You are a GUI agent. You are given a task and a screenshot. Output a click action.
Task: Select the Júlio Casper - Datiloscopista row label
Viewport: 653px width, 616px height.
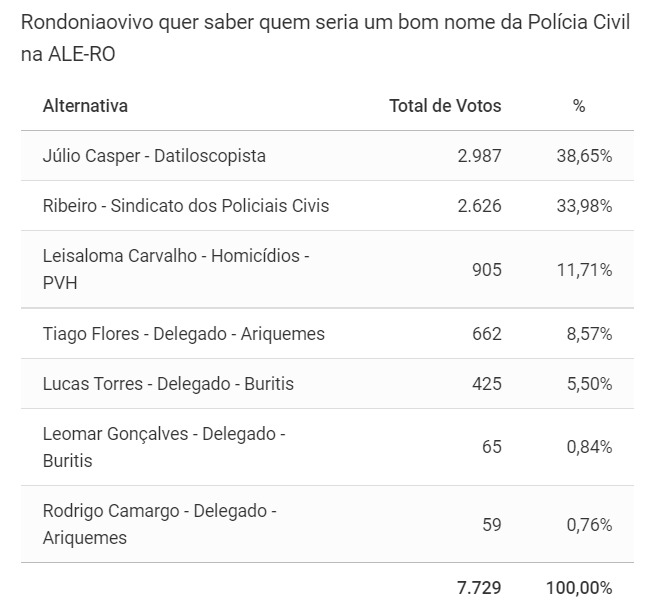pos(154,156)
